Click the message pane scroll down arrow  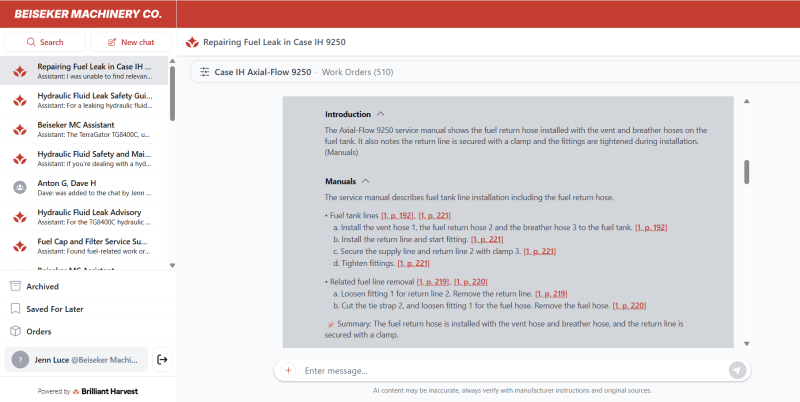point(746,343)
